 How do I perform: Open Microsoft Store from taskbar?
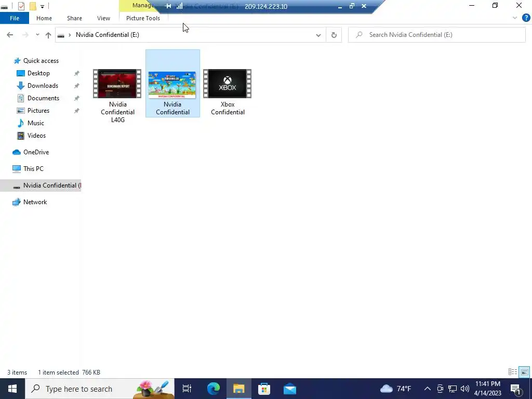point(264,389)
